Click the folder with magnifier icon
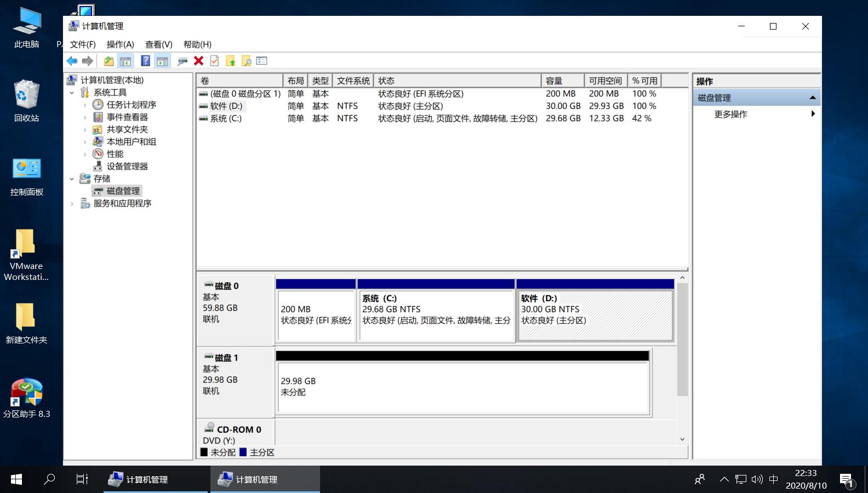The width and height of the screenshot is (868, 493). (247, 61)
